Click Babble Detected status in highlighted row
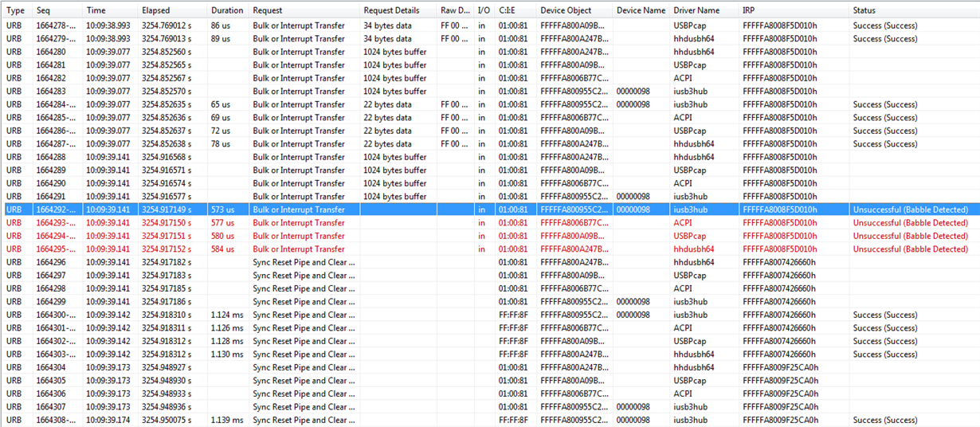Image resolution: width=980 pixels, height=427 pixels. tap(911, 210)
